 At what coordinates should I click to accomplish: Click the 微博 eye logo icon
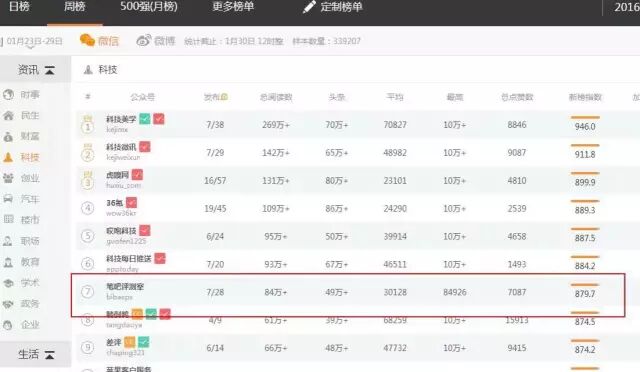pyautogui.click(x=144, y=40)
